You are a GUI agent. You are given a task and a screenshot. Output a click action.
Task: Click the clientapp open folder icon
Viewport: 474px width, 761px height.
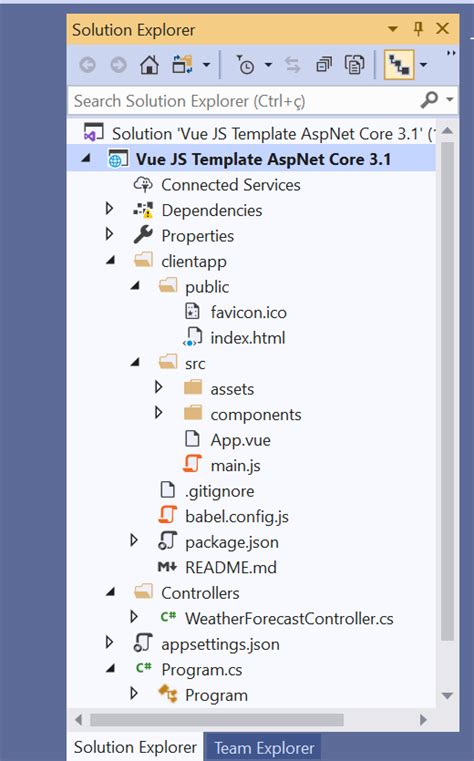pyautogui.click(x=143, y=261)
